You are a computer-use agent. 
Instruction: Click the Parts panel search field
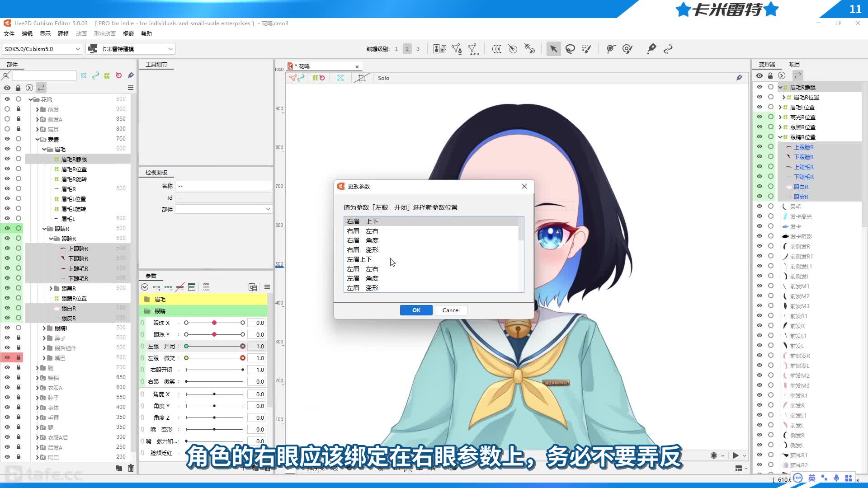point(44,75)
